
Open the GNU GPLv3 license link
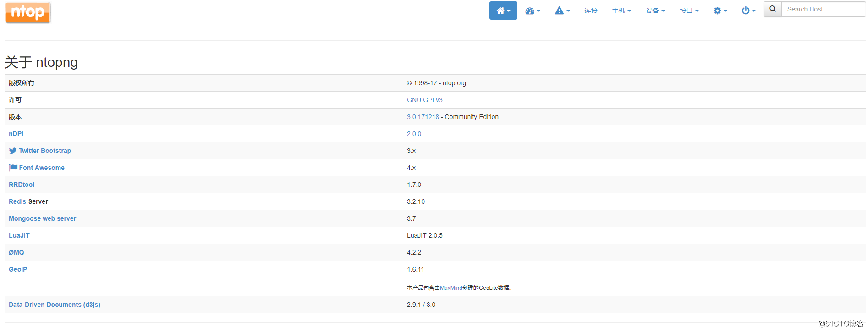[425, 100]
